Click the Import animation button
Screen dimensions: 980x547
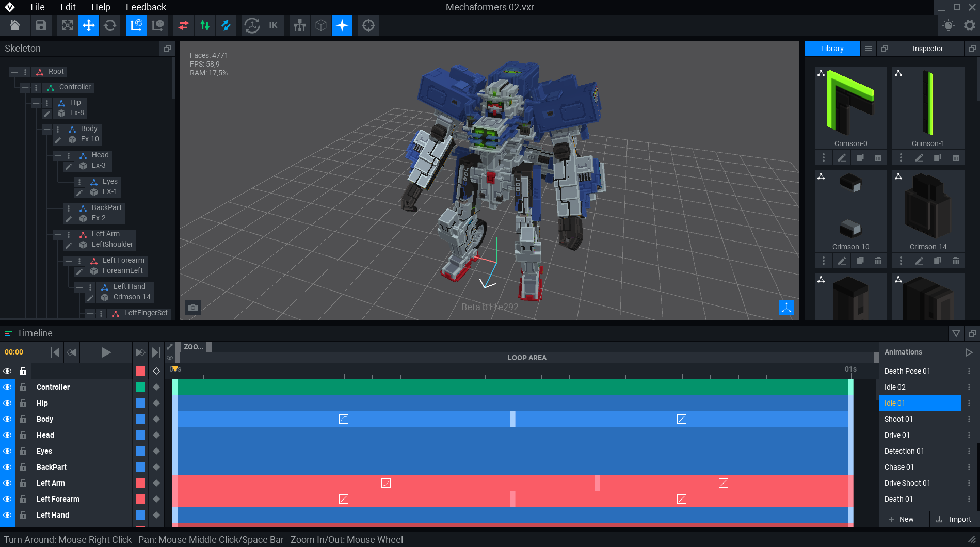point(954,519)
